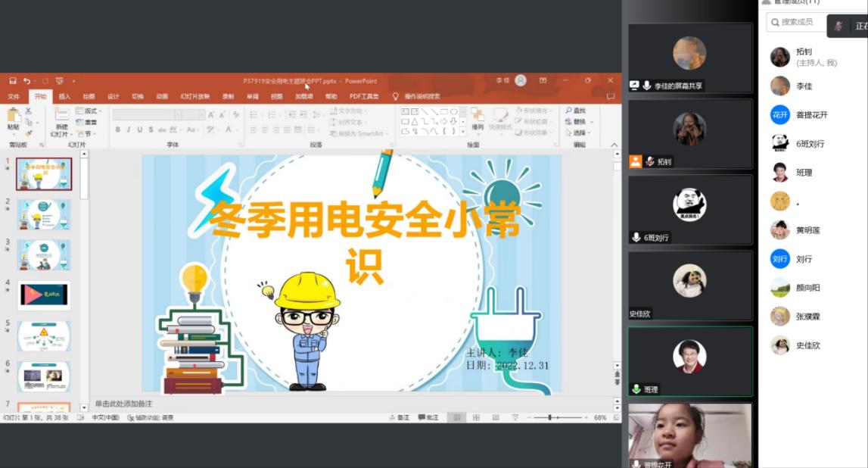Screen dimensions: 868x468
Task: Click the 史佳欣 video tile
Action: [690, 285]
